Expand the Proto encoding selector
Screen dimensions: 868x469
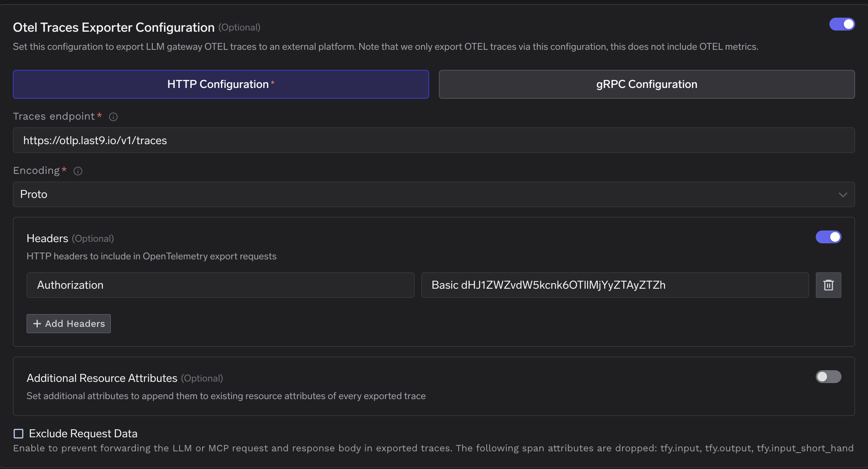[x=434, y=194]
